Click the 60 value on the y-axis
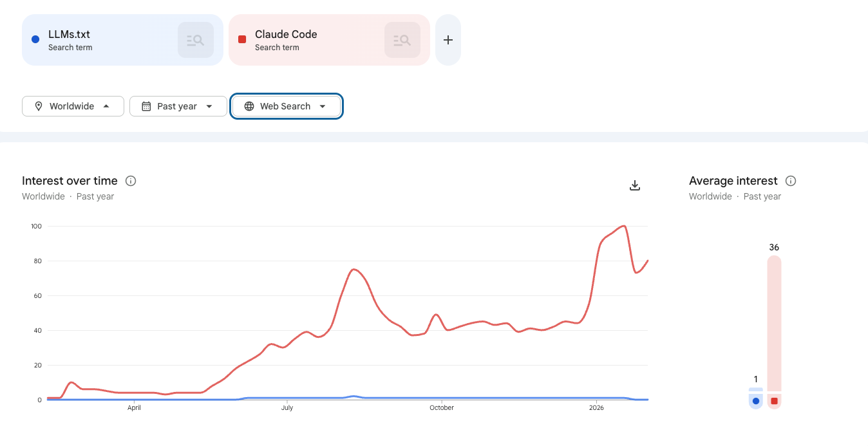Viewport: 868px width, 446px height. (37, 296)
